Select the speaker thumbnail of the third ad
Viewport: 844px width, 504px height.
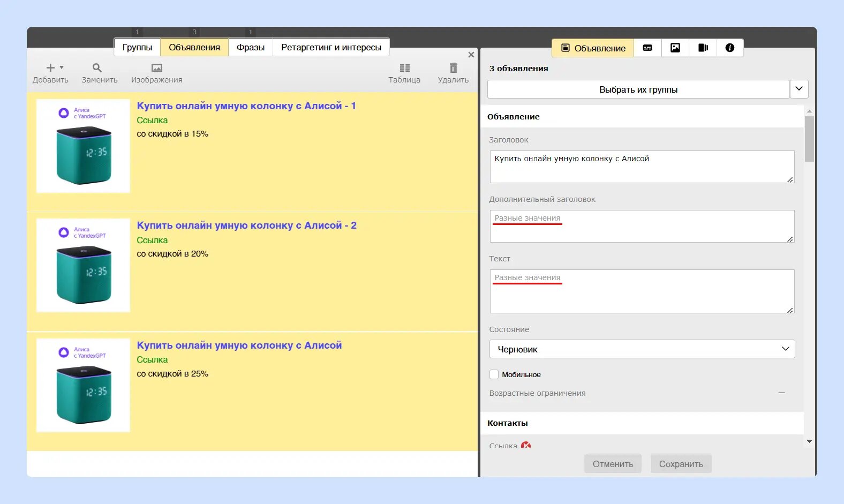[83, 385]
